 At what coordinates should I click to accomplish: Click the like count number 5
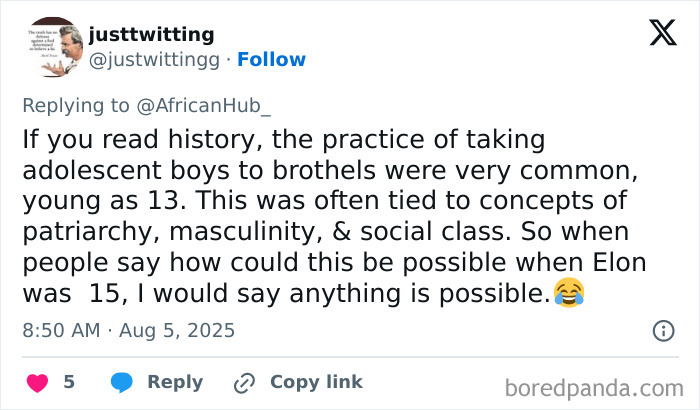click(x=69, y=382)
